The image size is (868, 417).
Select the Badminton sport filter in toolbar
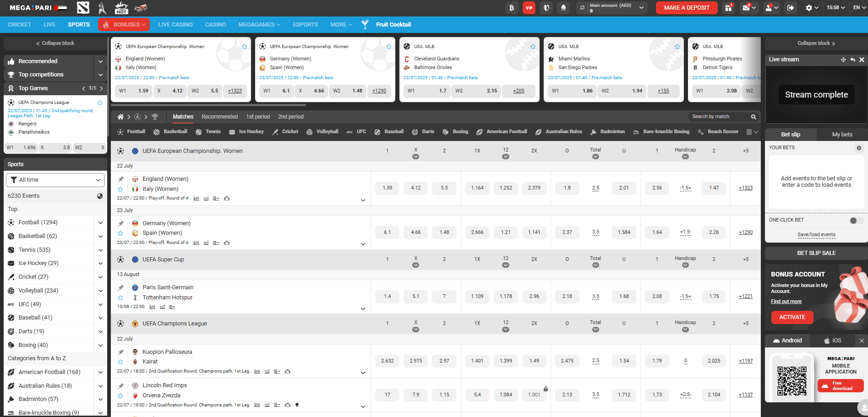607,132
